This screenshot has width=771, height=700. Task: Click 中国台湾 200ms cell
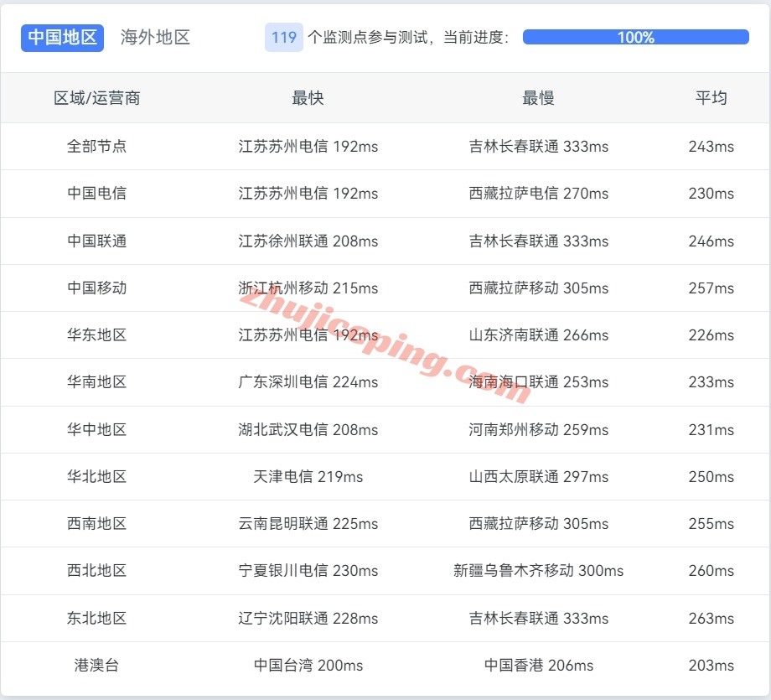[x=308, y=665]
